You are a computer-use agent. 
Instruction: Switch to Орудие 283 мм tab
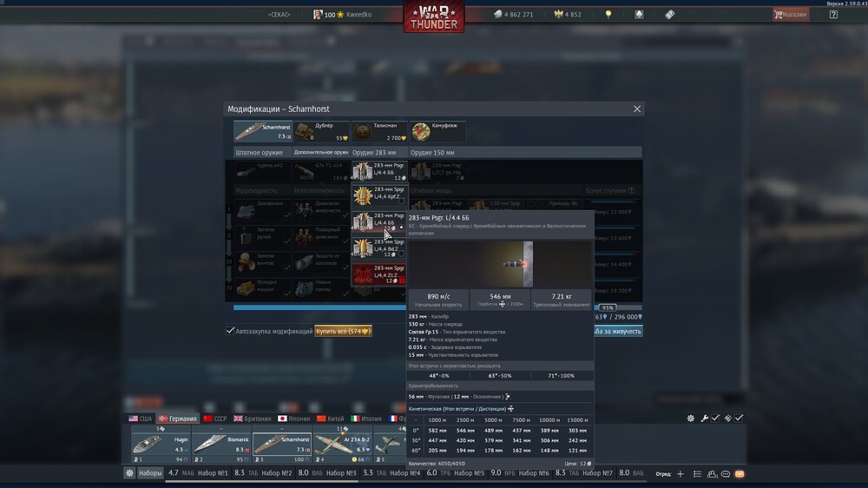click(379, 152)
